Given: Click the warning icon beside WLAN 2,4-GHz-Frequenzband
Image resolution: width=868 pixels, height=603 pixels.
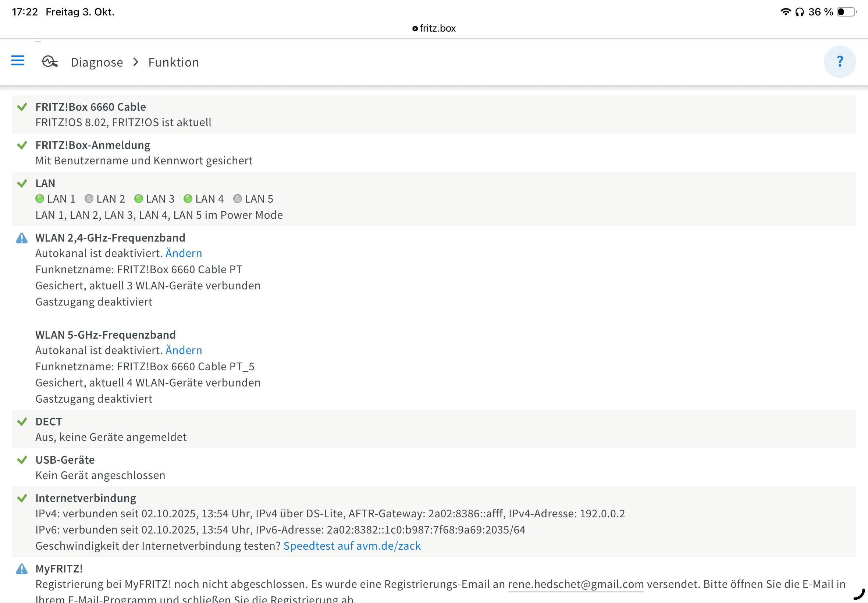Looking at the screenshot, I should click(x=22, y=238).
